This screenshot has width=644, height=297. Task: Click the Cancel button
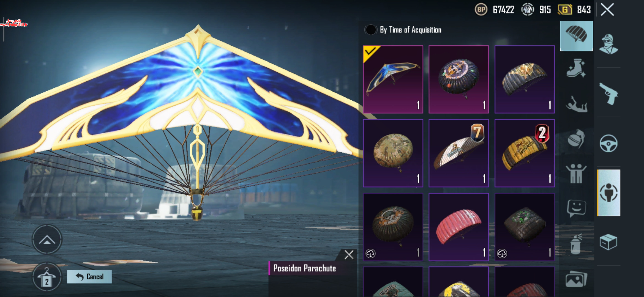click(89, 277)
